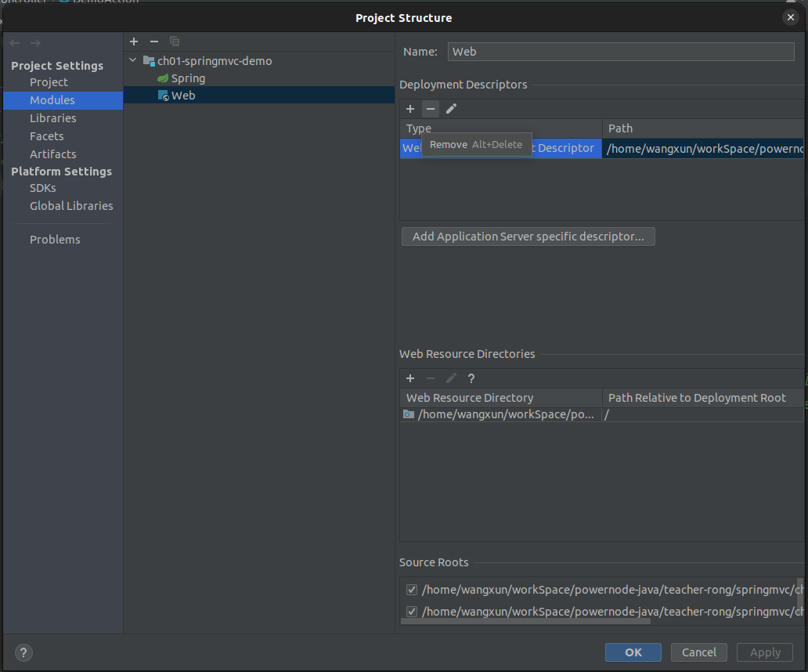
Task: Click the add module plus icon
Action: pyautogui.click(x=134, y=42)
